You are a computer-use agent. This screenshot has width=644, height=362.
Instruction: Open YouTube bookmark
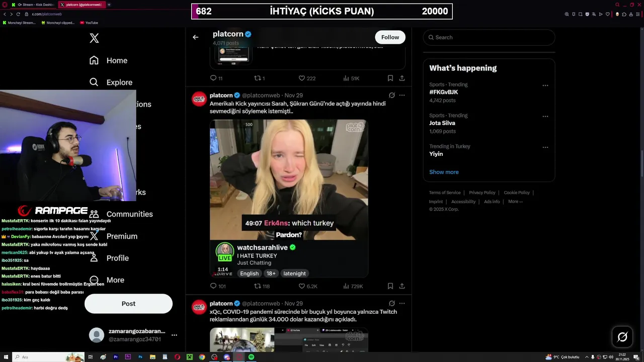pos(89,23)
